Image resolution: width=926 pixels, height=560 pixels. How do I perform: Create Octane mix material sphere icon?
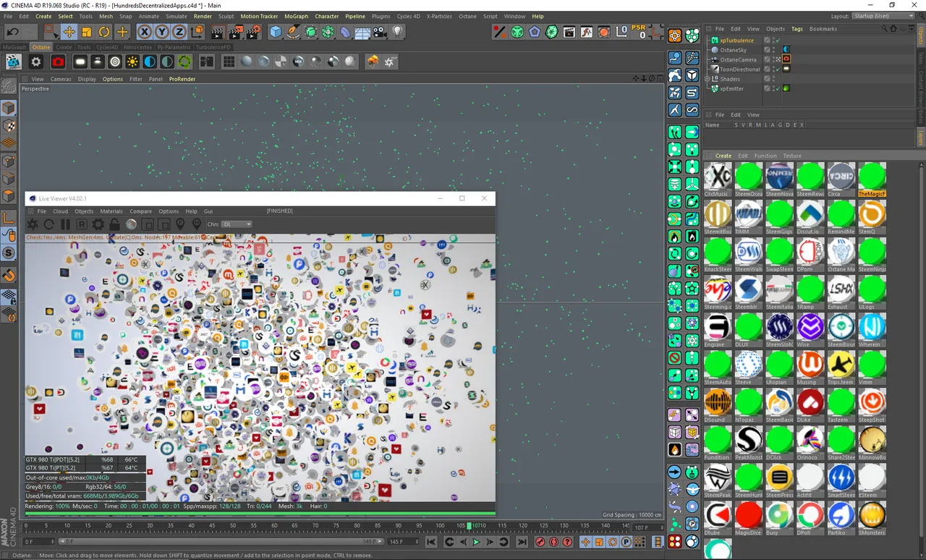298,62
